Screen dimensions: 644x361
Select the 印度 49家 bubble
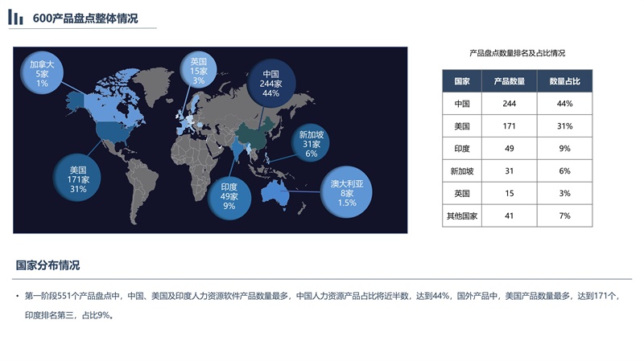pos(229,196)
